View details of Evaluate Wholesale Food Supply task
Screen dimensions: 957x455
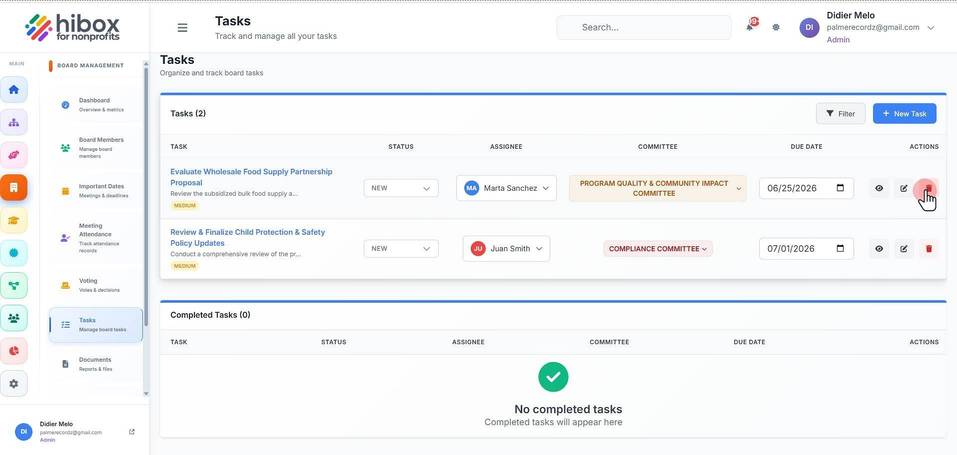click(879, 188)
